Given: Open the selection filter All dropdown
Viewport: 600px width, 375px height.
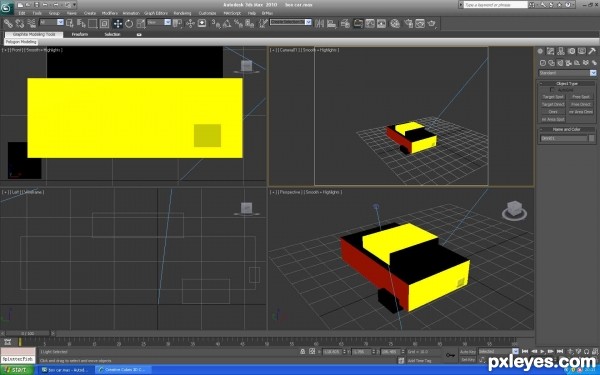Looking at the screenshot, I should [51, 23].
